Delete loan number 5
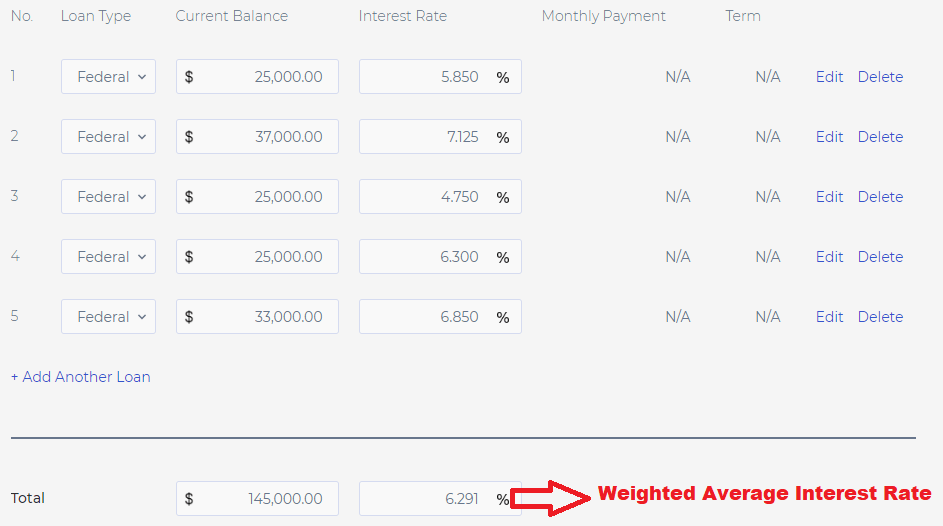This screenshot has width=943, height=526. point(880,317)
